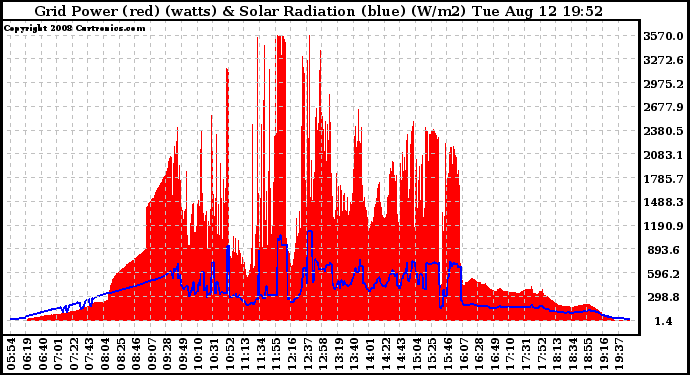Click the x-axis time label 05:54
Image resolution: width=690 pixels, height=375 pixels.
(x=11, y=354)
